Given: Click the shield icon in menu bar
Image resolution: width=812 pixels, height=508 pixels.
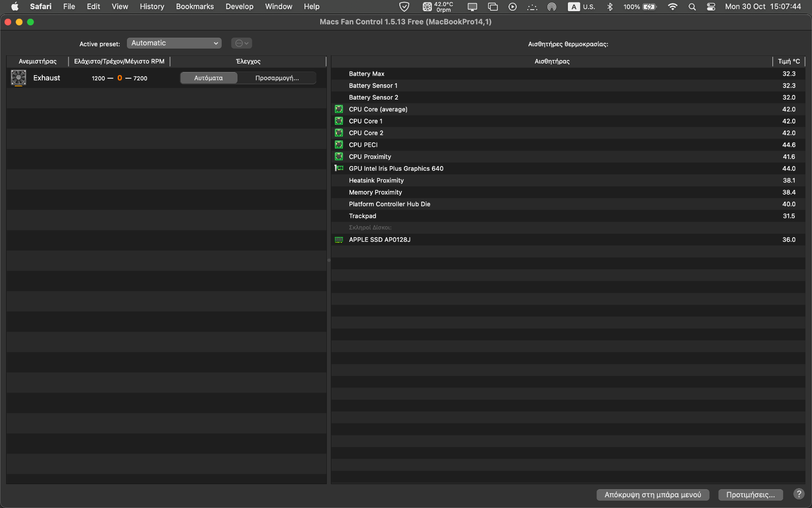Looking at the screenshot, I should click(404, 7).
